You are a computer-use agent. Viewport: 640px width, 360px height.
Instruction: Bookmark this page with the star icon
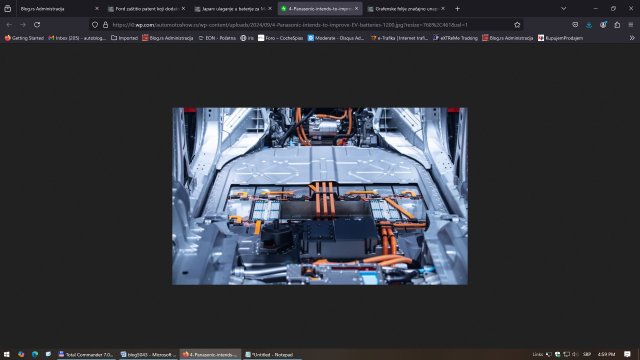point(517,25)
